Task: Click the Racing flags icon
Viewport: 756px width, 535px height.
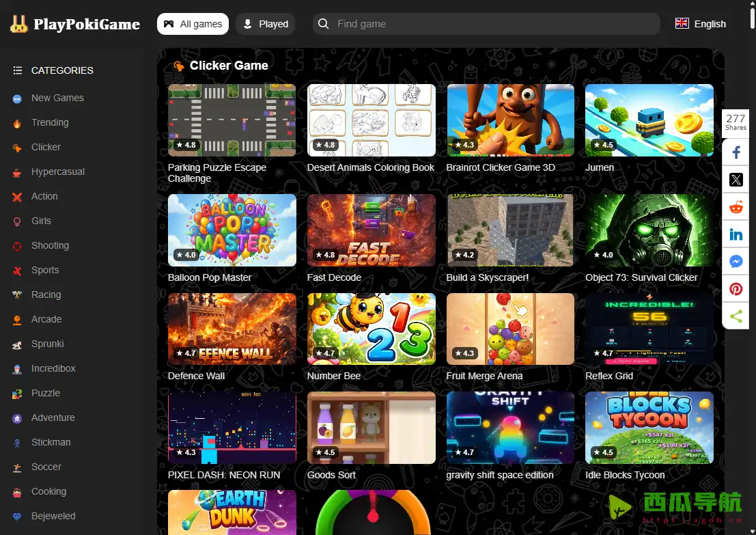Action: coord(17,295)
